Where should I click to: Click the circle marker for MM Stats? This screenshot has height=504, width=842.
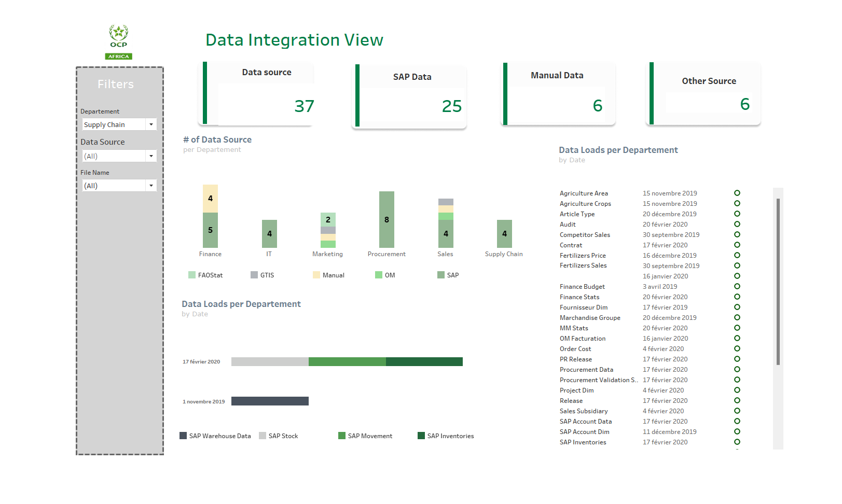click(x=737, y=328)
